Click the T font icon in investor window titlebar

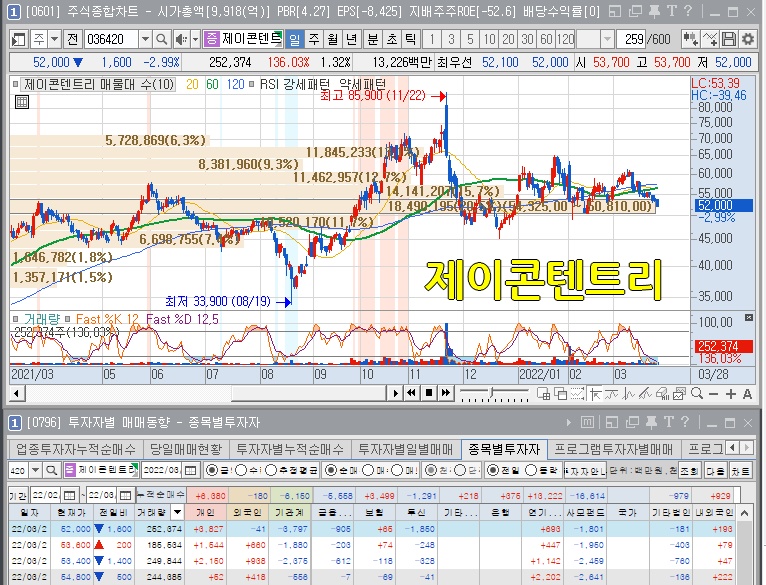[669, 422]
